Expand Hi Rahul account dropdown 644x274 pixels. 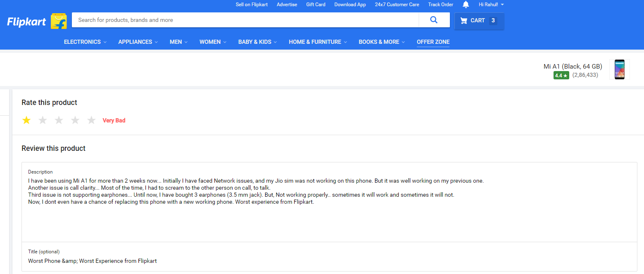[x=491, y=5]
